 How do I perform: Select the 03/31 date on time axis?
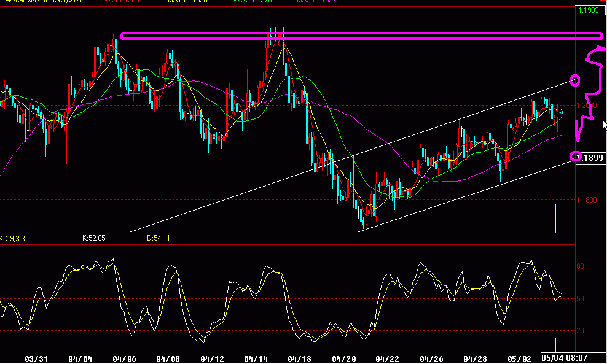[x=36, y=359]
